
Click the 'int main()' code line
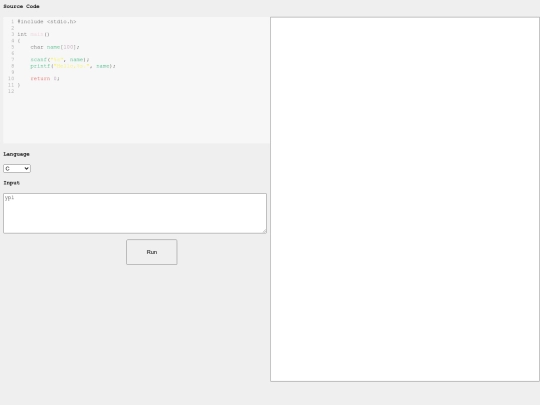[x=33, y=34]
